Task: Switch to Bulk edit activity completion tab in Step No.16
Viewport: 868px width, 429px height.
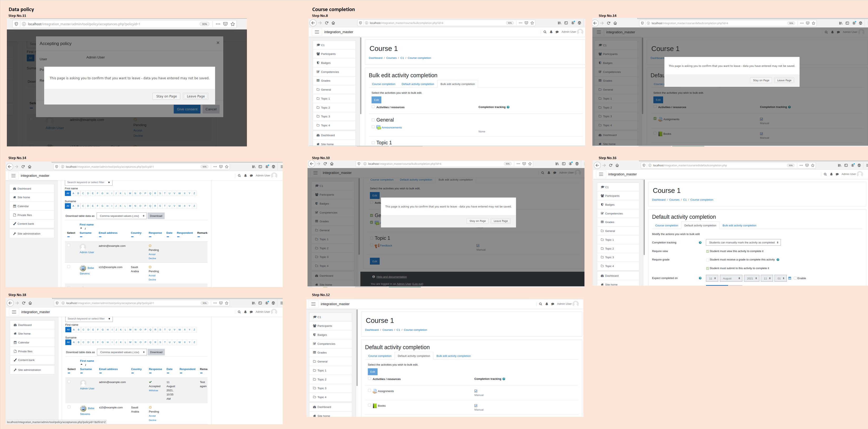Action: point(739,226)
